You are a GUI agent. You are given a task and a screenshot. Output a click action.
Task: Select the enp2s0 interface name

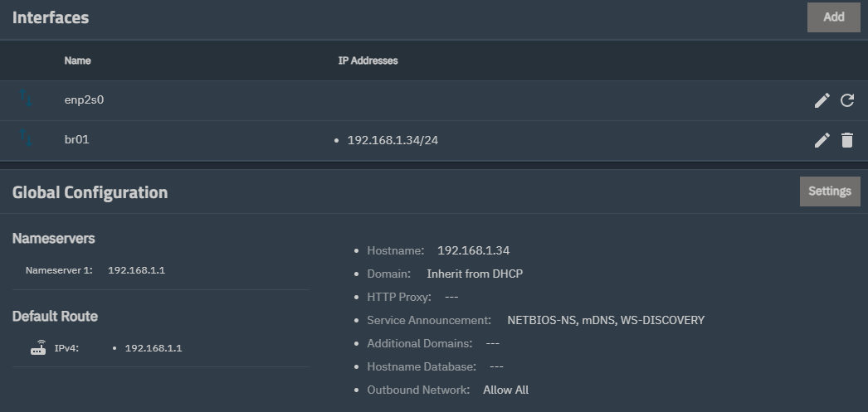pos(84,100)
